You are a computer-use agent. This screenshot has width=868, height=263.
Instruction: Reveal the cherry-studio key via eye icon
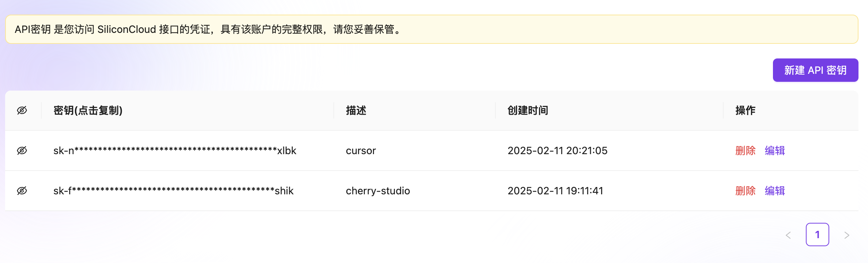point(22,191)
